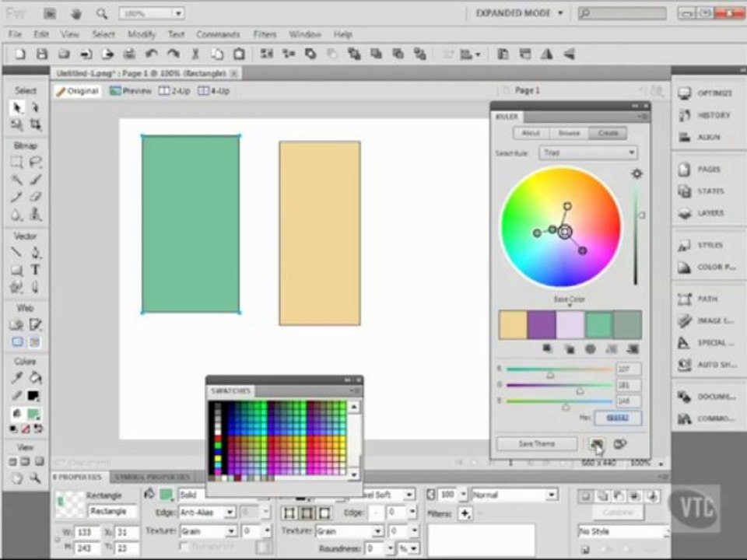Click the New document toolbar icon
Screen dimensions: 747x560
tap(20, 54)
